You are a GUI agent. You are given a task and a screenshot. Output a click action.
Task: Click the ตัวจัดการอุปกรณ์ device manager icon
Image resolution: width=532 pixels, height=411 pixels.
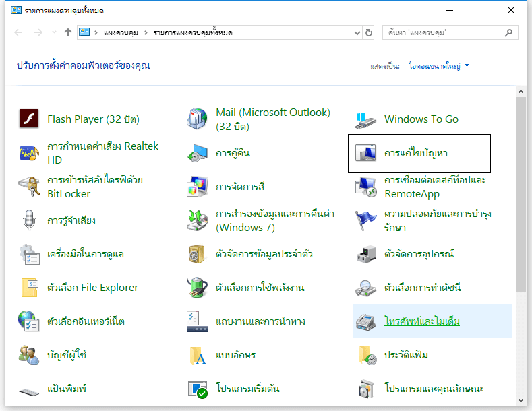pos(365,254)
